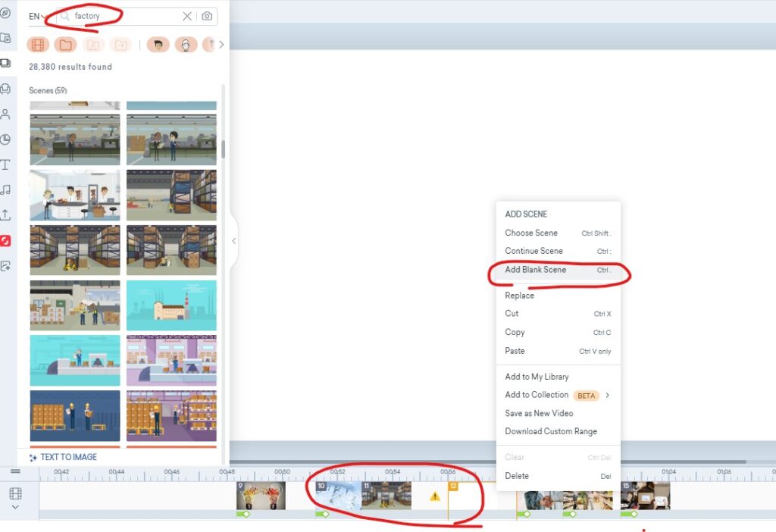The height and width of the screenshot is (532, 776).
Task: Open the Music library in sidebar
Action: [x=6, y=189]
